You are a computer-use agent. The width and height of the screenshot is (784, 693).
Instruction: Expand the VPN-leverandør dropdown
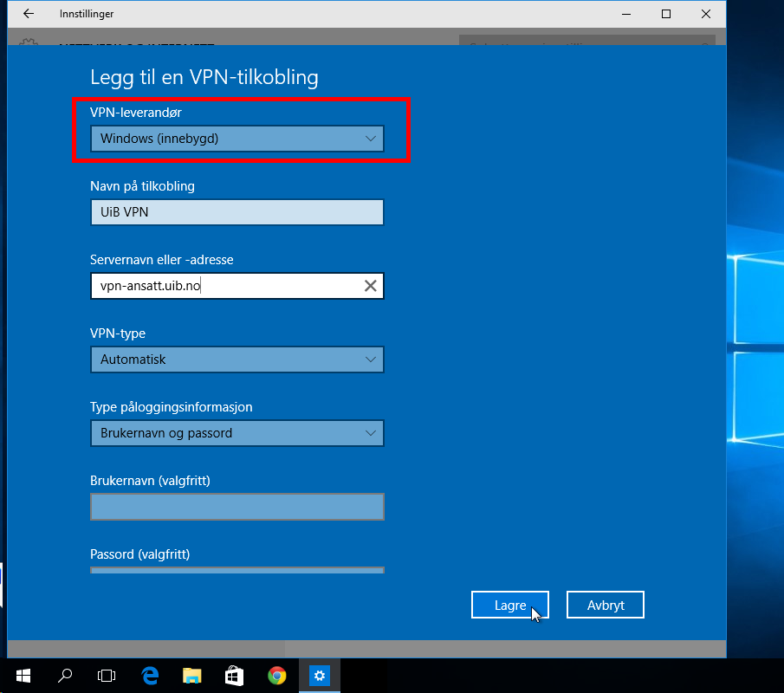click(x=236, y=139)
